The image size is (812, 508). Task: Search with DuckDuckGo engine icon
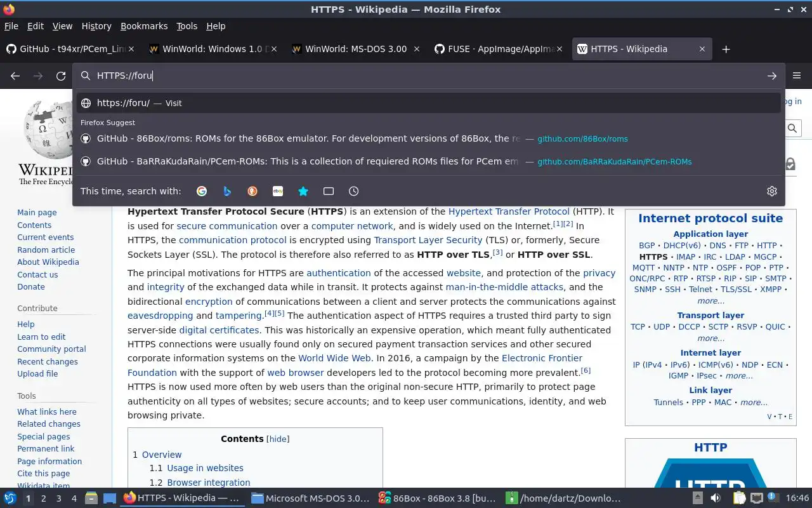click(252, 191)
